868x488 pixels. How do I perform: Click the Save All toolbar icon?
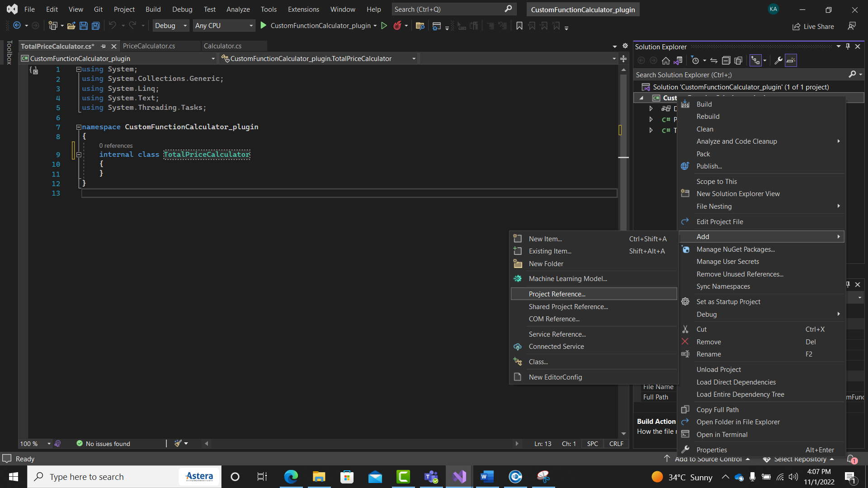pyautogui.click(x=96, y=26)
